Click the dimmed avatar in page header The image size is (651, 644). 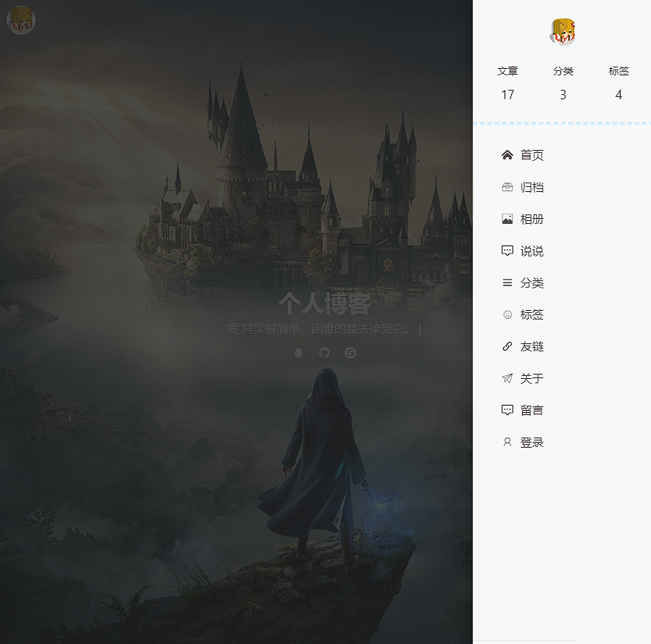(x=21, y=20)
